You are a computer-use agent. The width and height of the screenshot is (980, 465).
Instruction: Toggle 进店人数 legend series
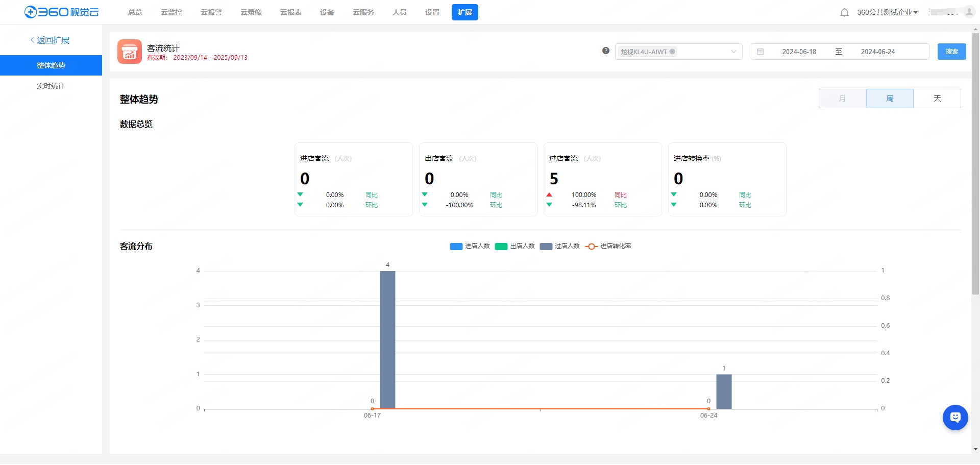point(470,246)
